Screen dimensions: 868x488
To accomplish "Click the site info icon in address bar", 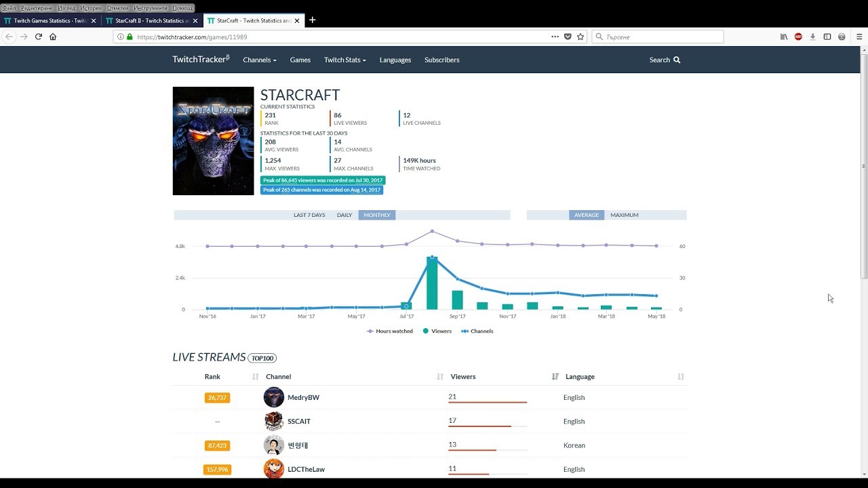I will (121, 37).
